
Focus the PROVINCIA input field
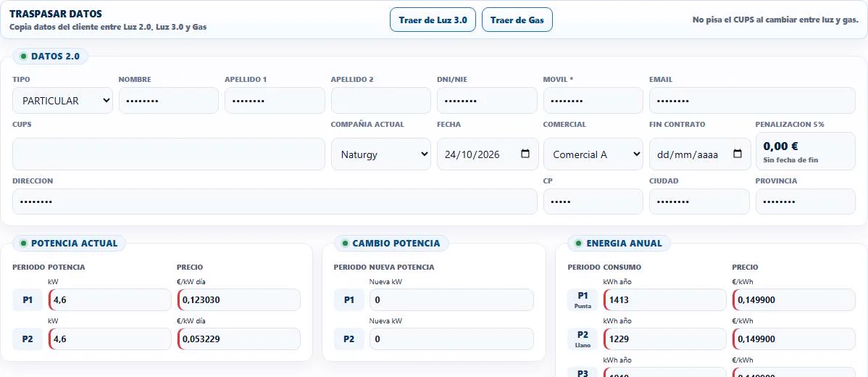pos(806,202)
